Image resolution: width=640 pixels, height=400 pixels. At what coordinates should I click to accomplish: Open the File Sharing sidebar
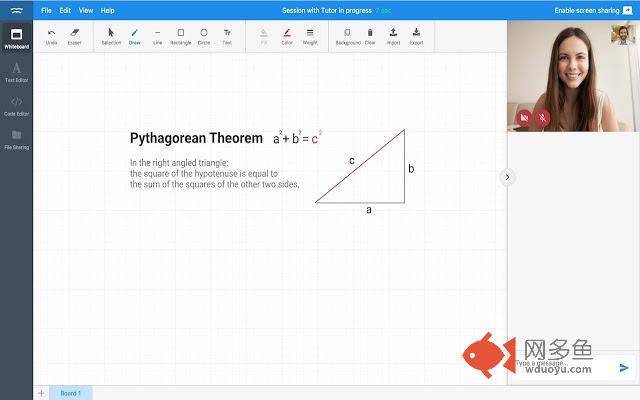pyautogui.click(x=16, y=140)
